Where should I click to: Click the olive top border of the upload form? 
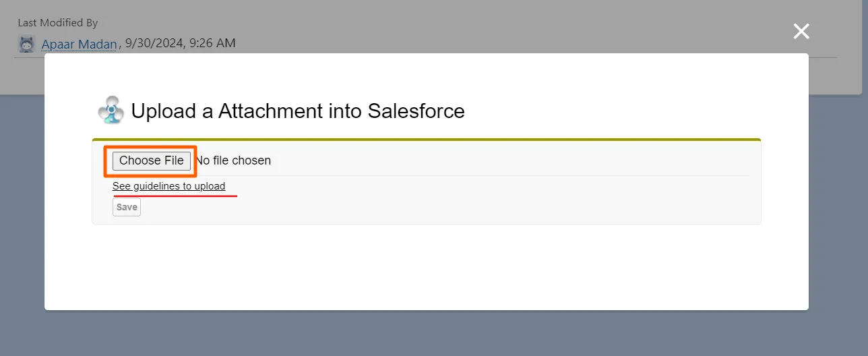point(426,140)
